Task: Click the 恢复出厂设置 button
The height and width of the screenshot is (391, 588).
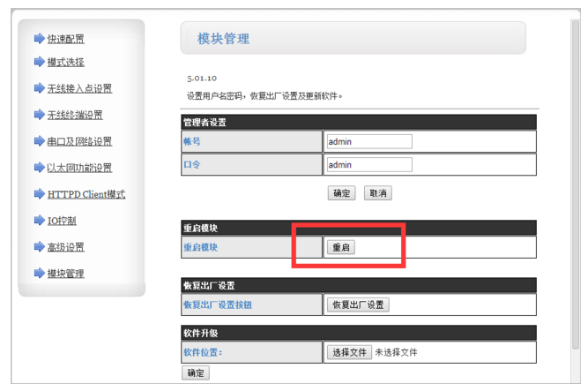Action: point(358,305)
